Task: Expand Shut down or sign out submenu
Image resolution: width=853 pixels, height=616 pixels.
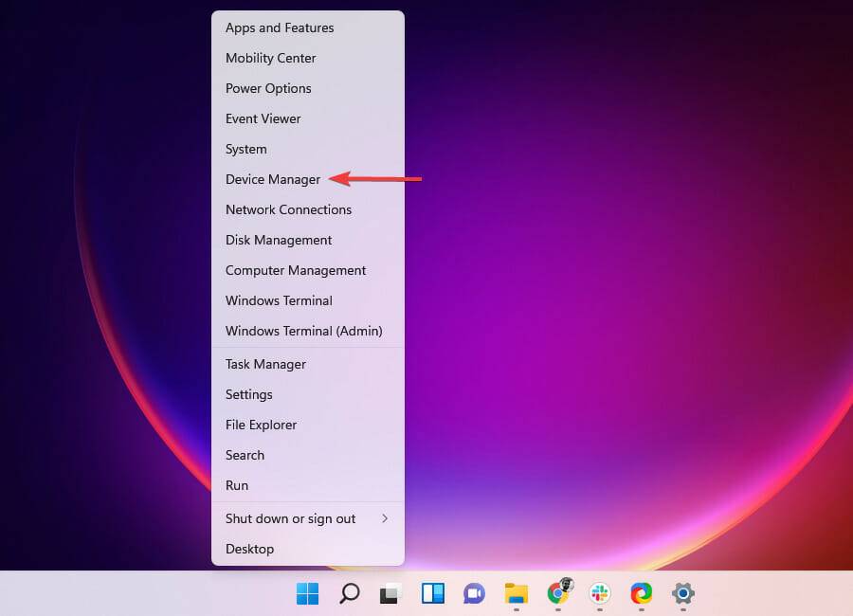Action: tap(308, 518)
